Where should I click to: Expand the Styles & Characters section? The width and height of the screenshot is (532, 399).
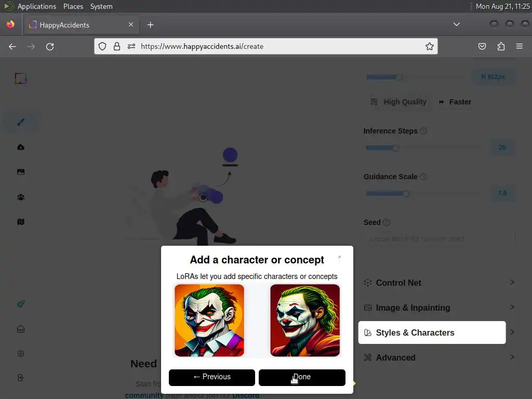[432, 332]
